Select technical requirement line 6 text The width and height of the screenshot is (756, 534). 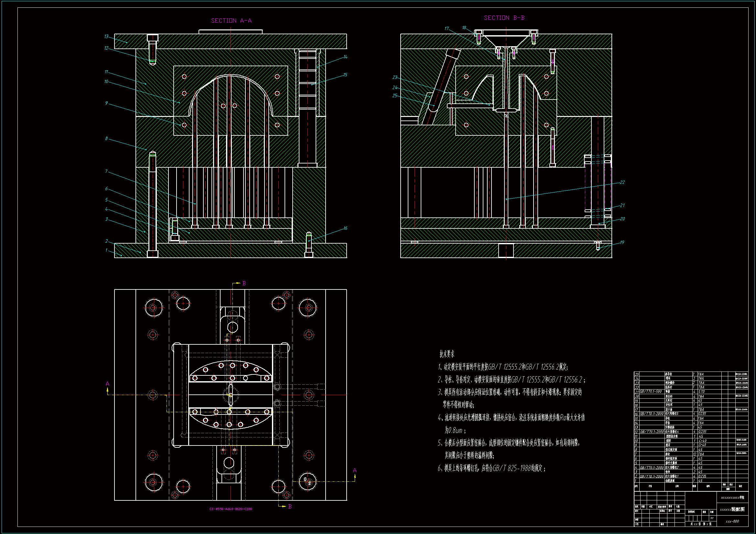coord(491,468)
